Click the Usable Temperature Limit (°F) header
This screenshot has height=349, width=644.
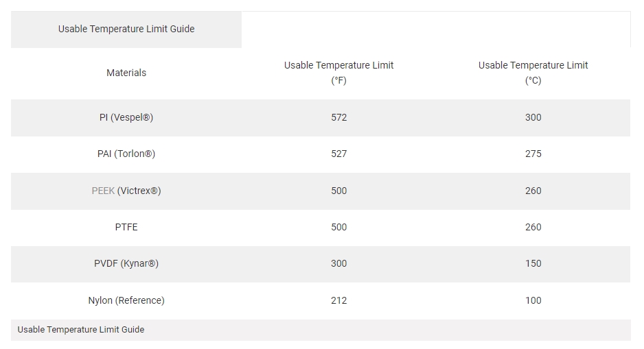(x=339, y=73)
